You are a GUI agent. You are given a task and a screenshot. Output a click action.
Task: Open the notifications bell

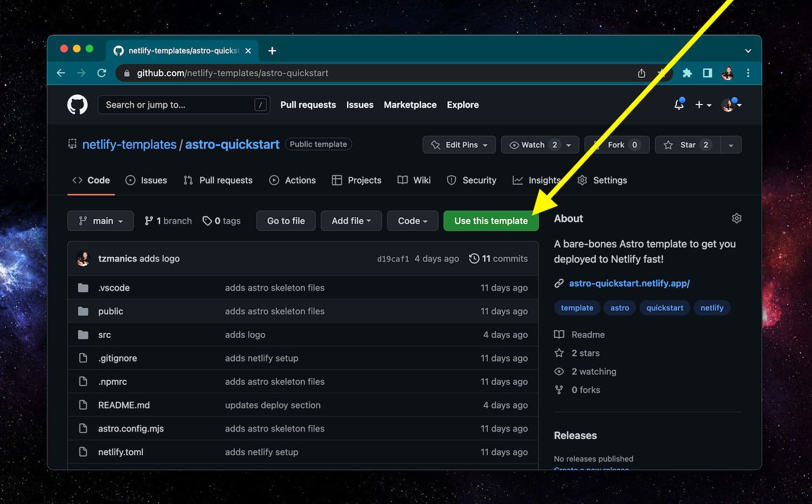[x=679, y=104]
